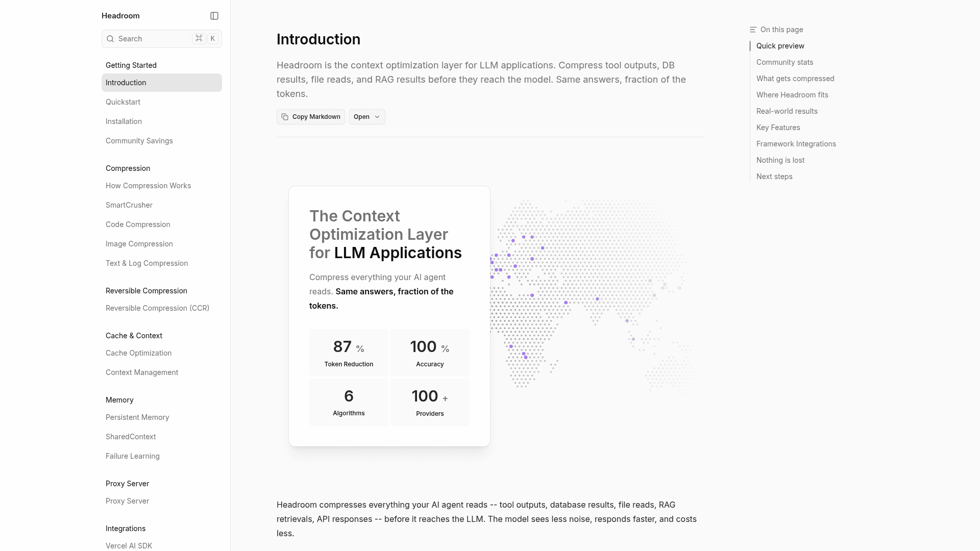Go to Headroom home link
980x551 pixels.
click(x=120, y=16)
